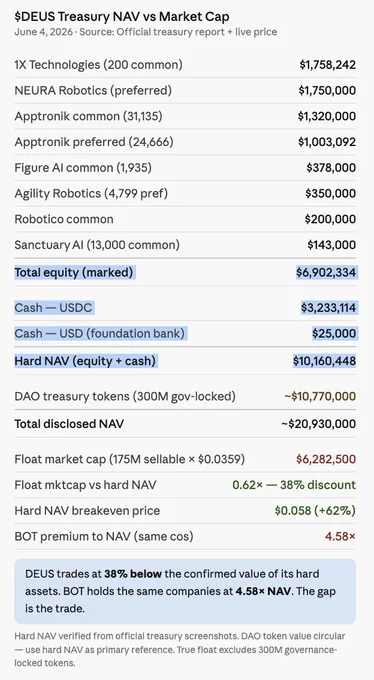Viewport: 374px width, 680px height.
Task: Click the Hard NAV $10,160,448 value
Action: tap(325, 361)
